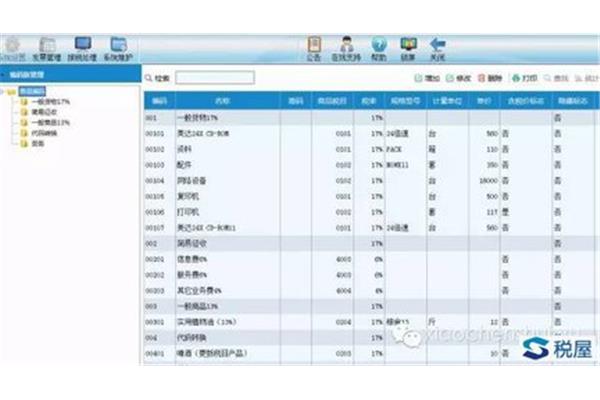Open the 帮助 help icon

pyautogui.click(x=379, y=49)
